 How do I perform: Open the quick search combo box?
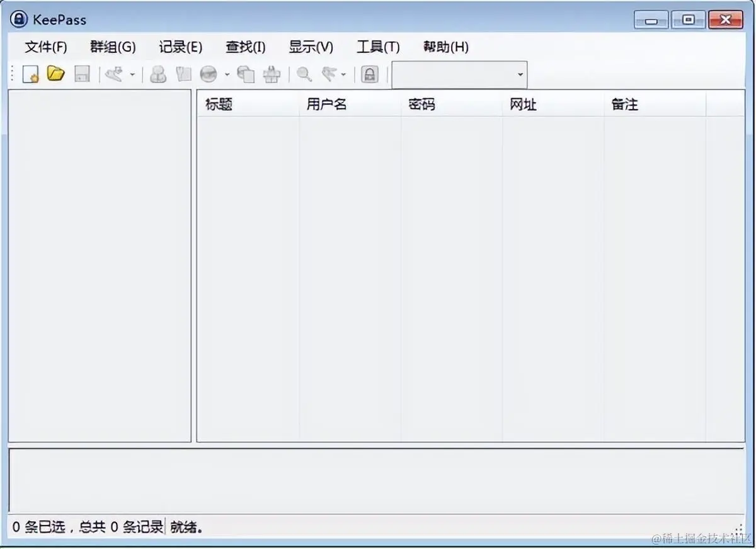(459, 75)
